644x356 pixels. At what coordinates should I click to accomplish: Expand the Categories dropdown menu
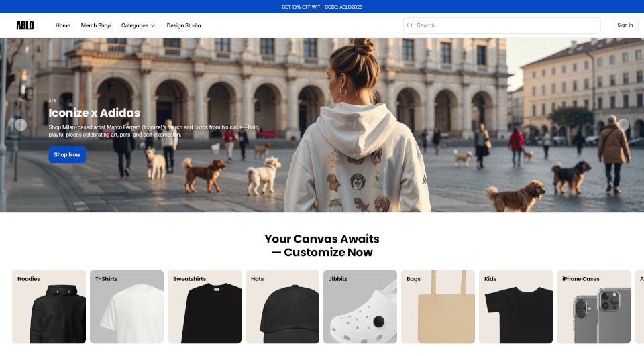coord(138,25)
